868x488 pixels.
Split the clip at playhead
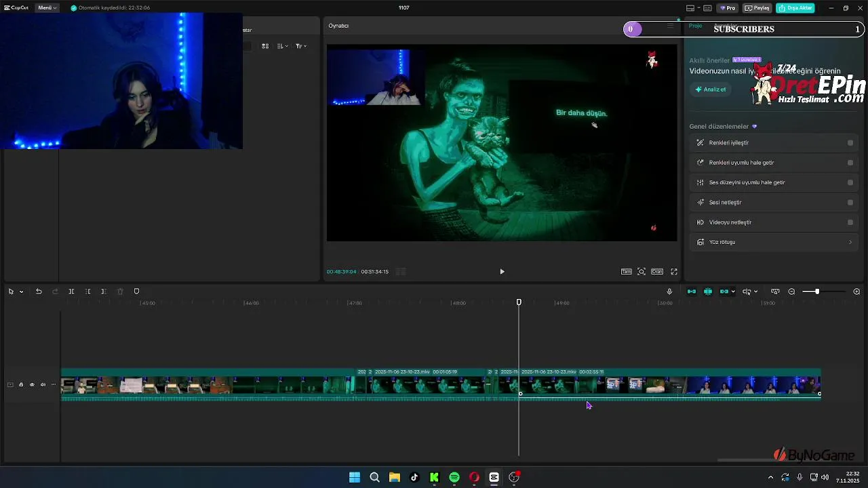[71, 291]
